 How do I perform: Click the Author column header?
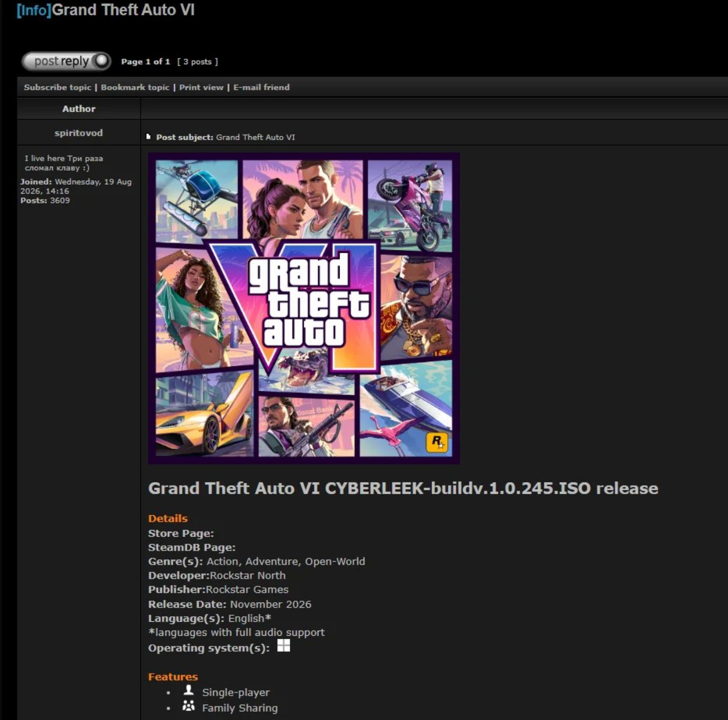tap(79, 109)
